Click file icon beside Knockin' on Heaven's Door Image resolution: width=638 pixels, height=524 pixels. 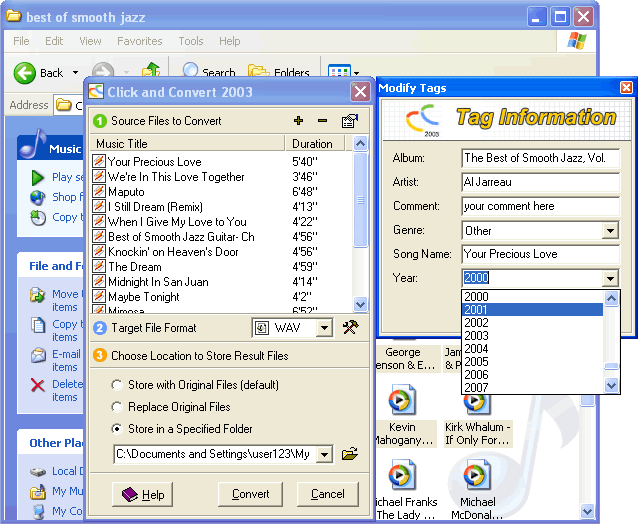pyautogui.click(x=98, y=251)
